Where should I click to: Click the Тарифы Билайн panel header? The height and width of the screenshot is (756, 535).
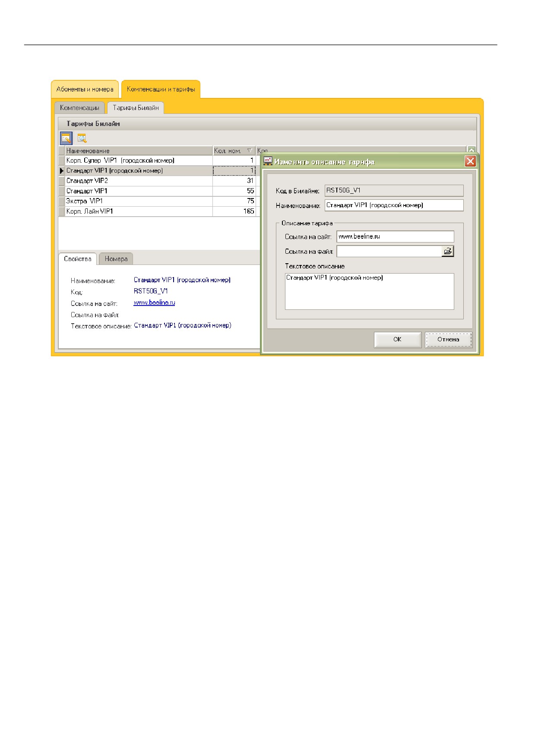click(267, 123)
